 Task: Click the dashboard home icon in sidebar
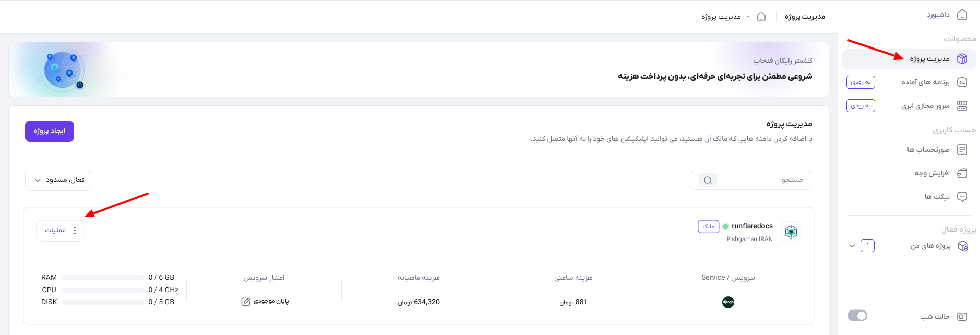tap(962, 15)
